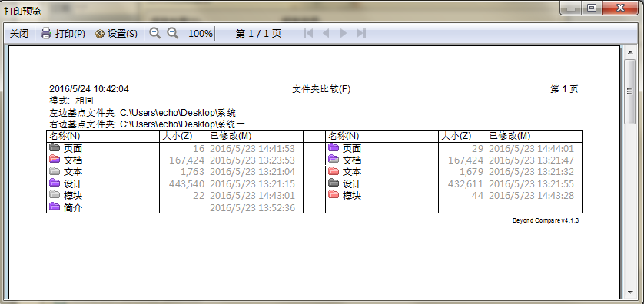The height and width of the screenshot is (304, 644).
Task: Click the Beyond Compare v4.1.3 footer
Action: tap(546, 220)
